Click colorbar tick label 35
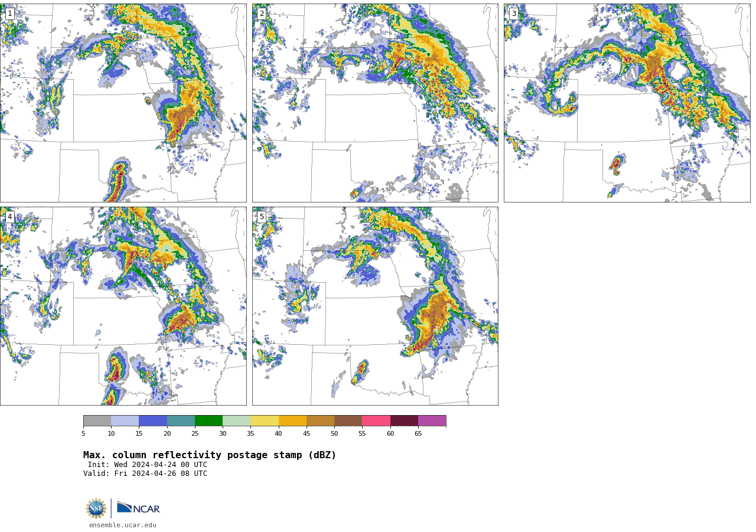The width and height of the screenshot is (756, 532). point(250,434)
